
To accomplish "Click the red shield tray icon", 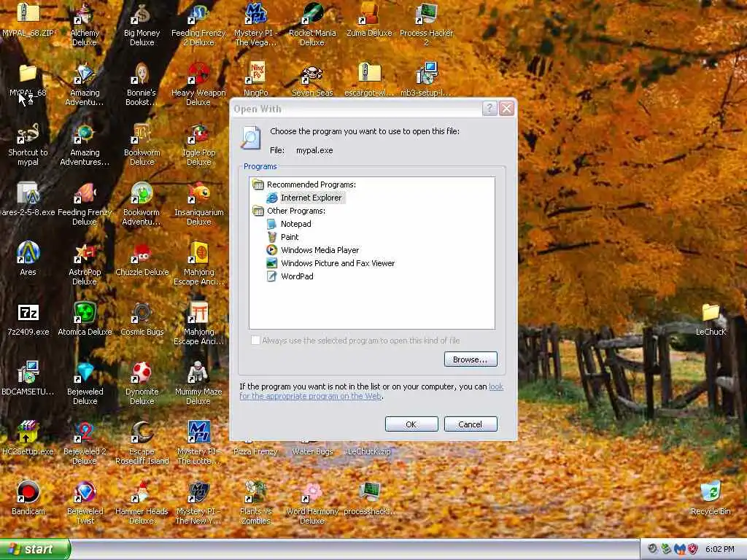I will click(x=693, y=549).
